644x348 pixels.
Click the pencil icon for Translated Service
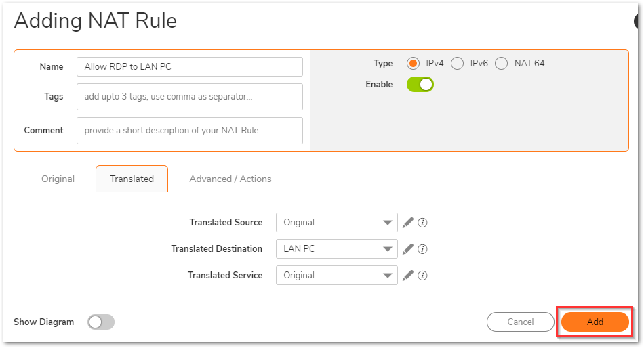pos(407,275)
